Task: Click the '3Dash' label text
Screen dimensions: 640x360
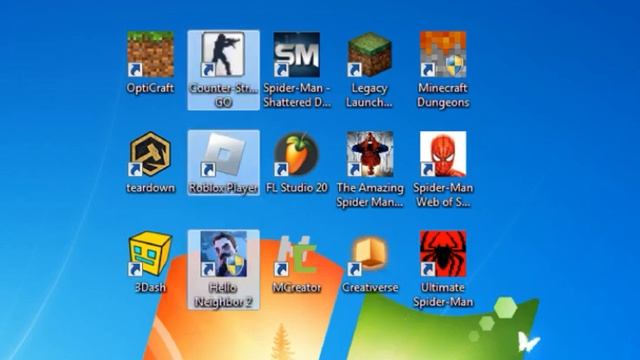Action: tap(151, 287)
